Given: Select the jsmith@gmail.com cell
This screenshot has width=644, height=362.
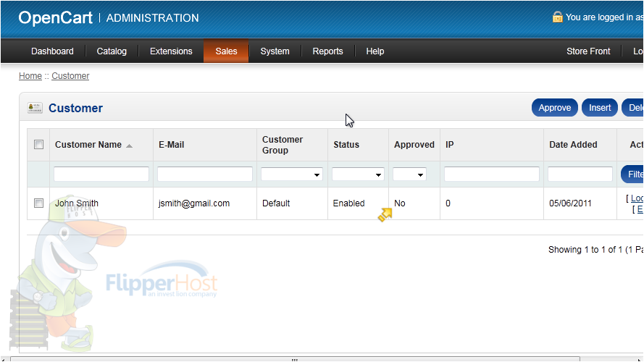Looking at the screenshot, I should point(194,203).
